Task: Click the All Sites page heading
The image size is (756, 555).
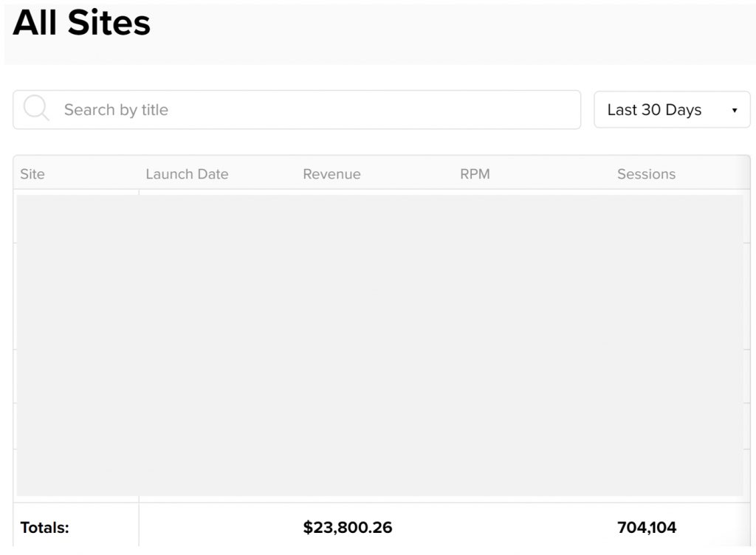Action: 81,22
